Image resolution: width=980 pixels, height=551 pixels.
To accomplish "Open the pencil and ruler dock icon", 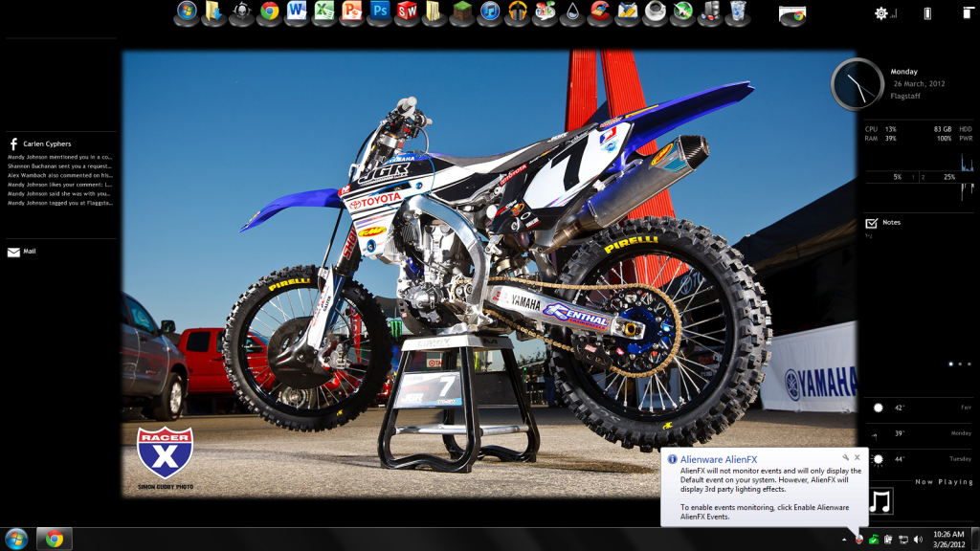I will click(627, 11).
